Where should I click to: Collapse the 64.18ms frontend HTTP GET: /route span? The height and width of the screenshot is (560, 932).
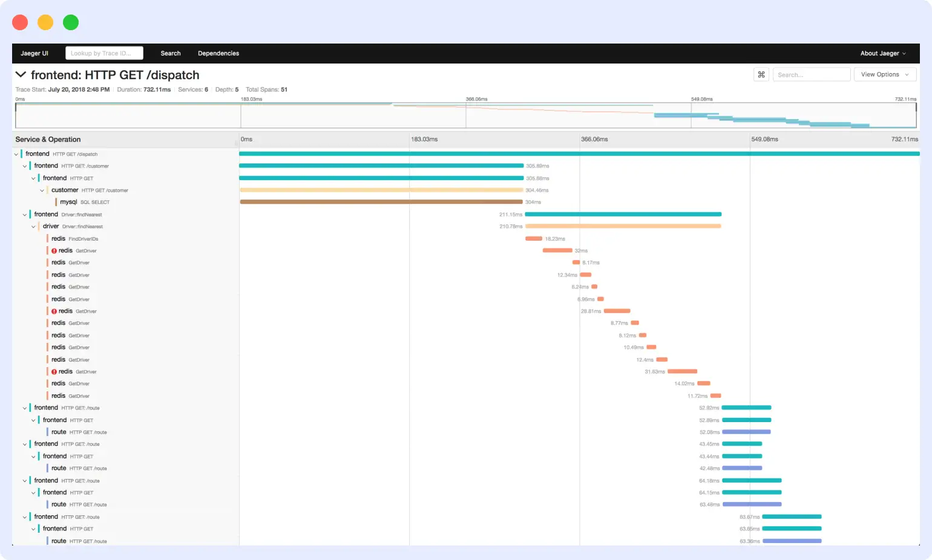tap(25, 481)
